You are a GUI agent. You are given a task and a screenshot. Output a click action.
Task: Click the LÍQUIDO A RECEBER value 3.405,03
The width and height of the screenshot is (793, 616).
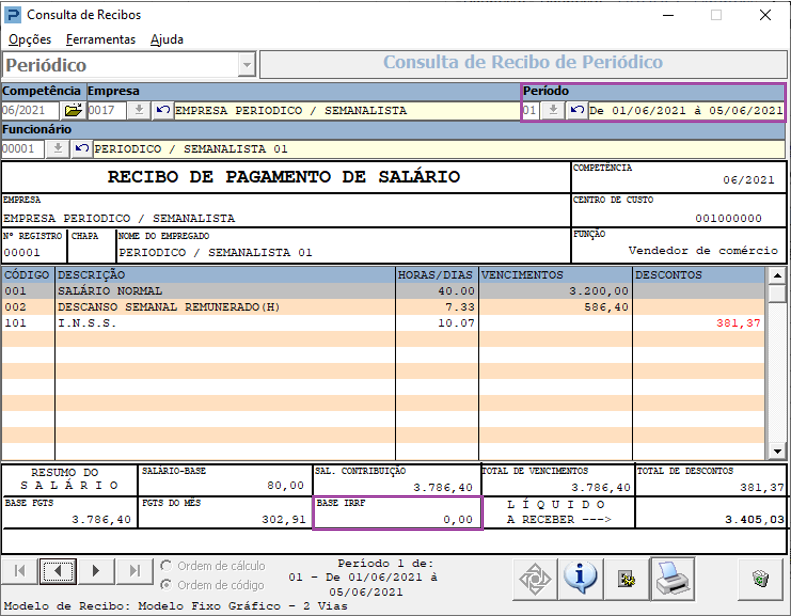click(x=755, y=519)
